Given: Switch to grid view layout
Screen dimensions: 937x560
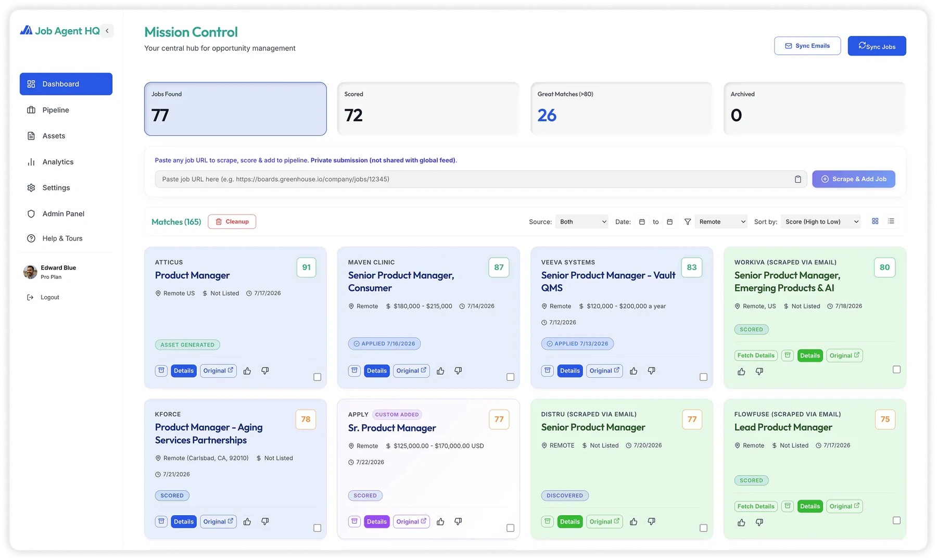Looking at the screenshot, I should coord(875,221).
